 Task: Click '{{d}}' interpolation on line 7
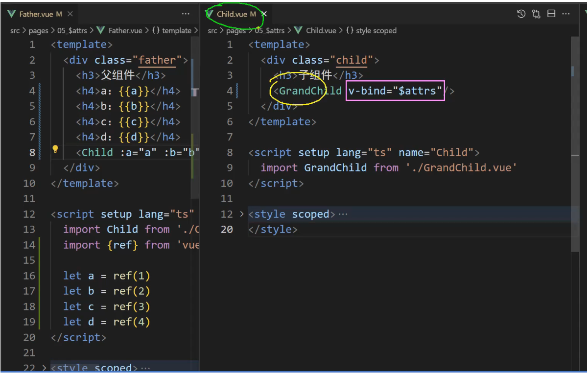point(134,137)
